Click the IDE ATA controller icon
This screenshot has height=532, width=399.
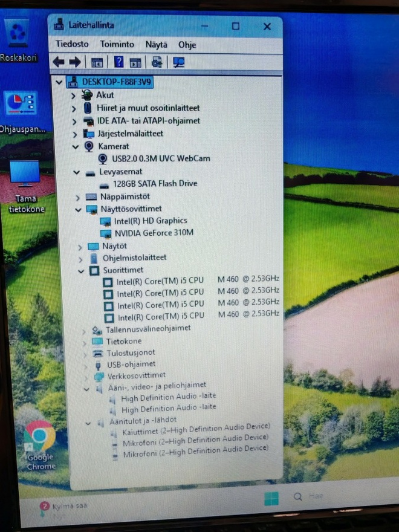click(x=88, y=121)
